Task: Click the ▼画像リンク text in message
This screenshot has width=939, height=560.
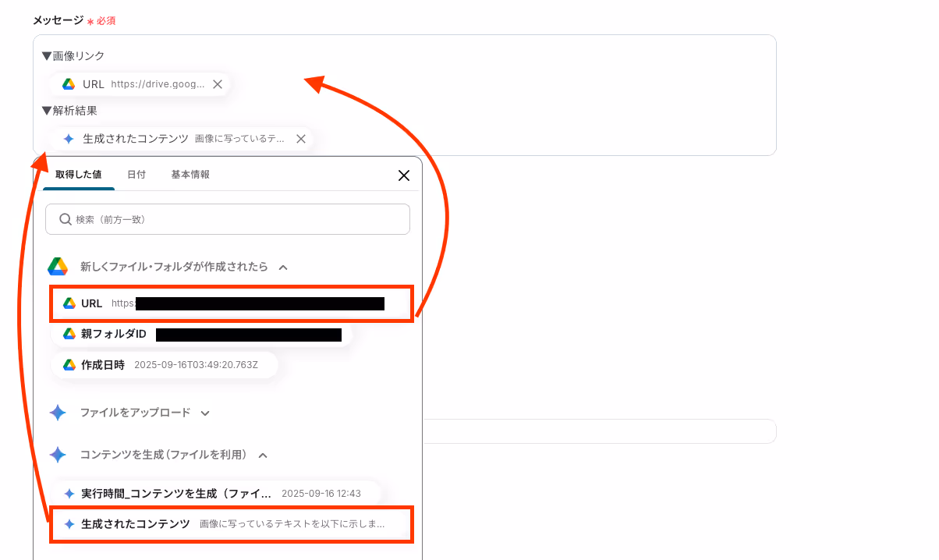Action: 73,56
